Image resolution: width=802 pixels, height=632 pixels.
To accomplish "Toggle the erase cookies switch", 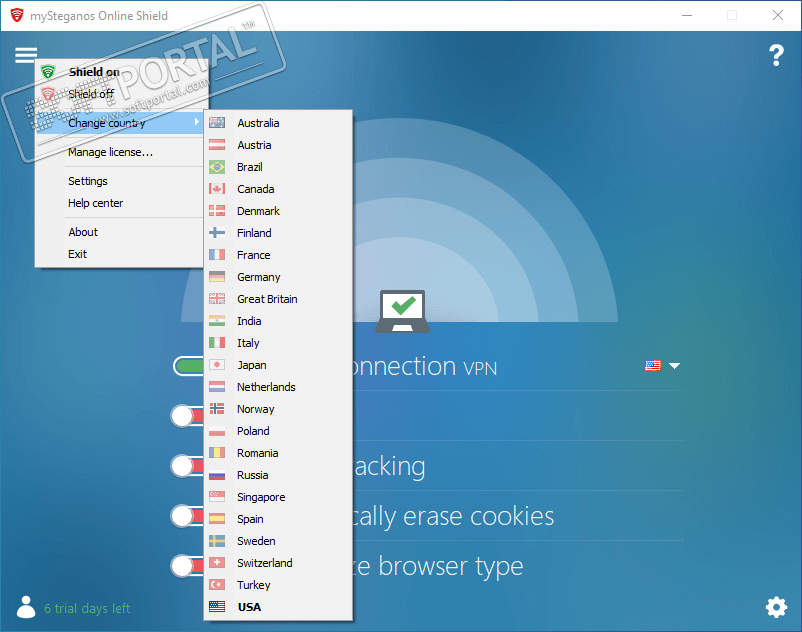I will 187,516.
